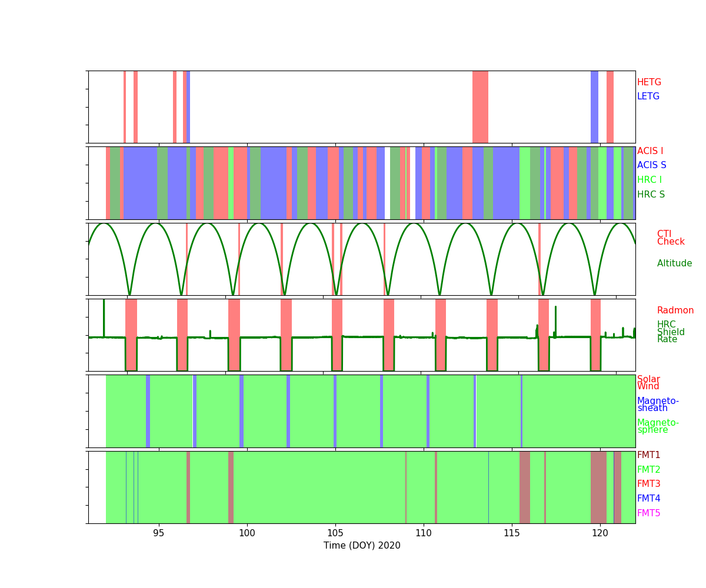The image size is (706, 588).
Task: Click the 115 tick label on x-axis
Action: (512, 533)
